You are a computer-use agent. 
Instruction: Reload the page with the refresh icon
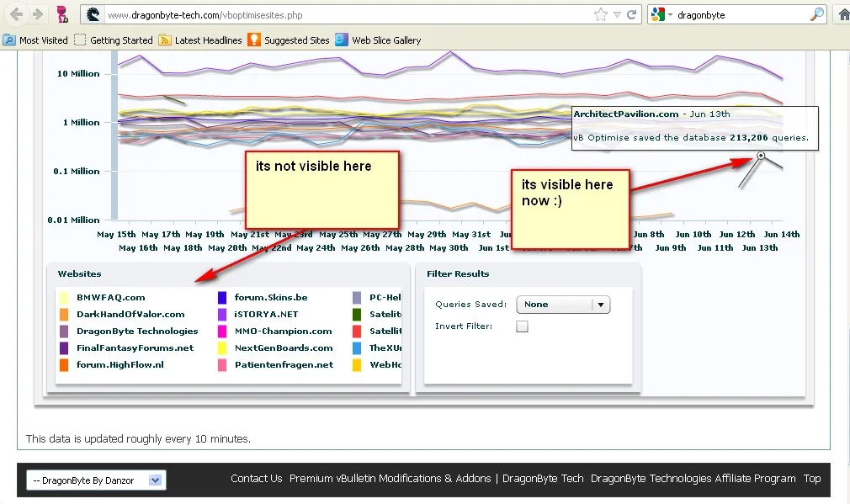631,14
